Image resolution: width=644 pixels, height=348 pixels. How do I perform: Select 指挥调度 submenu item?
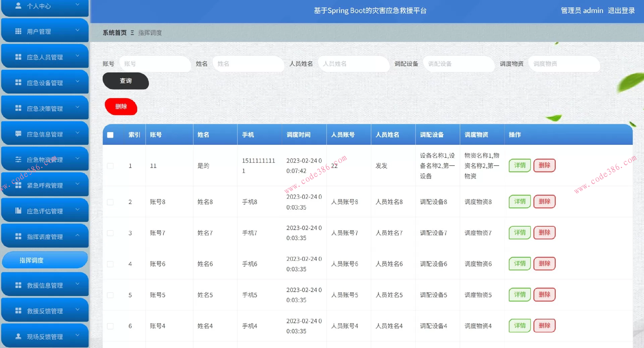(32, 260)
